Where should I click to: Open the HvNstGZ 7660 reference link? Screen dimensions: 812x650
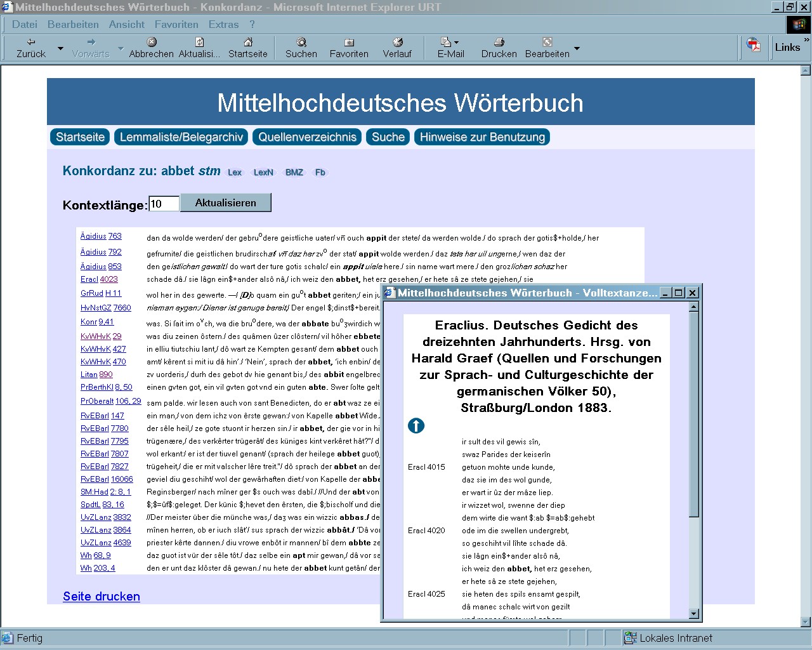point(105,308)
